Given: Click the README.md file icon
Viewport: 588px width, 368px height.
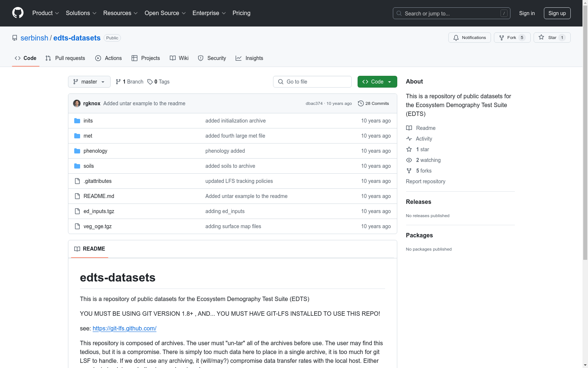Looking at the screenshot, I should point(77,196).
